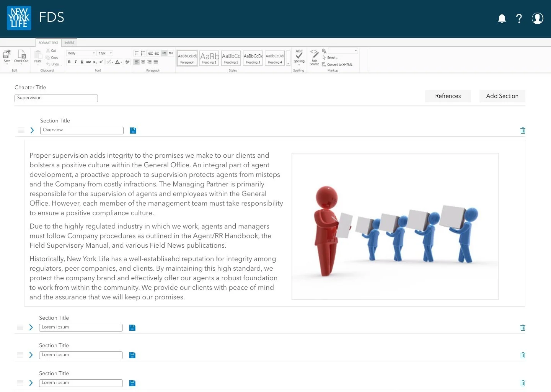Open notifications bell

502,18
